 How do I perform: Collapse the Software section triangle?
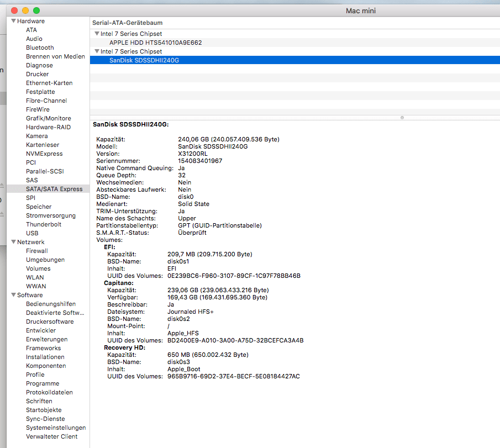[13, 295]
